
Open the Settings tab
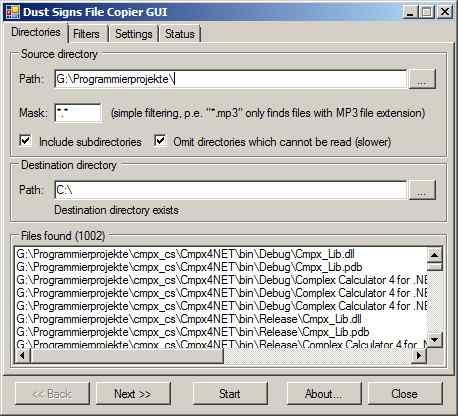(134, 34)
